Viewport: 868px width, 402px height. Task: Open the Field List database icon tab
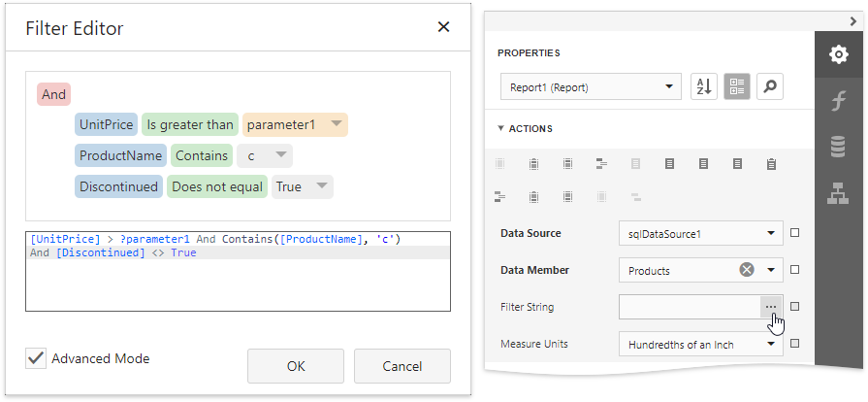point(838,147)
